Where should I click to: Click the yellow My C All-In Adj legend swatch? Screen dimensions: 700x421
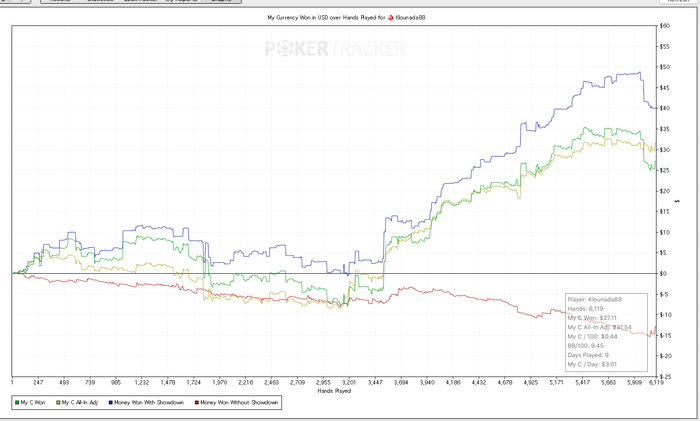pyautogui.click(x=58, y=403)
